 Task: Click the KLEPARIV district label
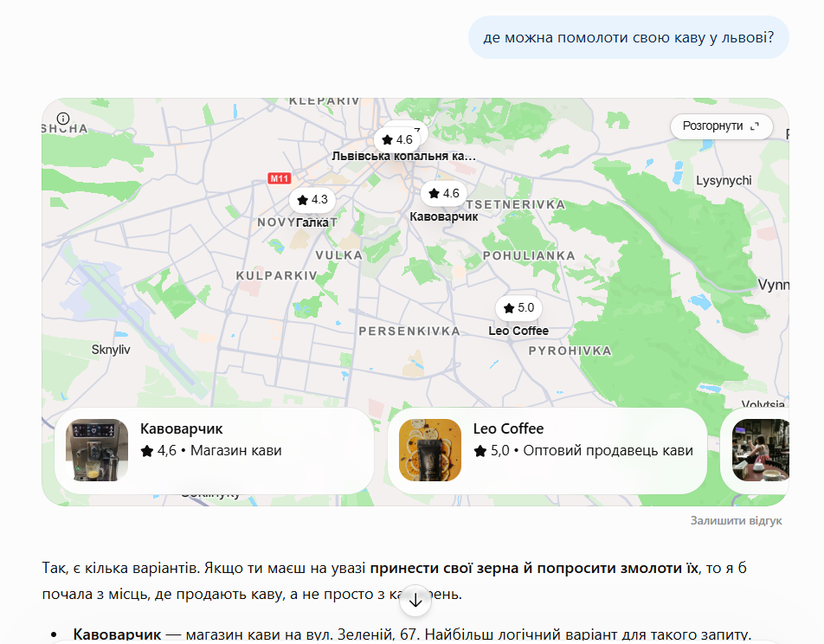click(325, 101)
